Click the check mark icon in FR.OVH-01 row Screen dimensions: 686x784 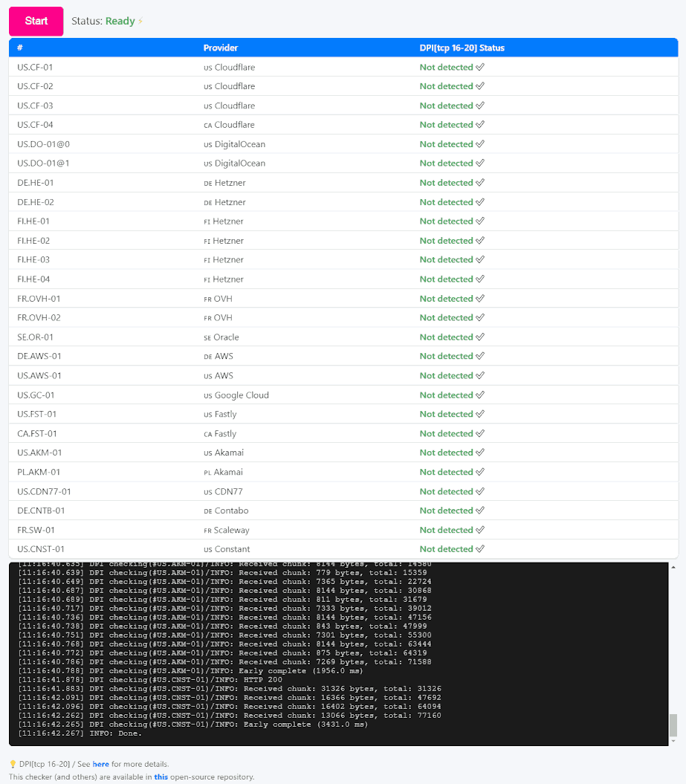click(x=480, y=299)
